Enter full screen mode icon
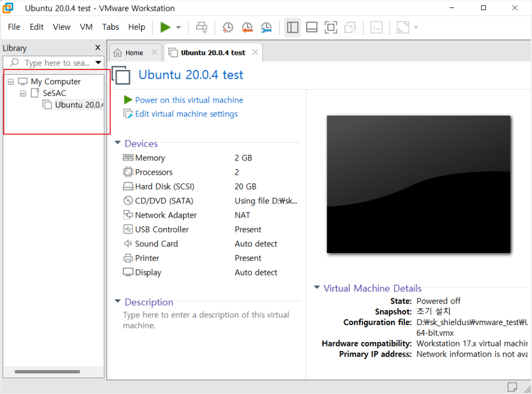532x394 pixels. click(331, 27)
